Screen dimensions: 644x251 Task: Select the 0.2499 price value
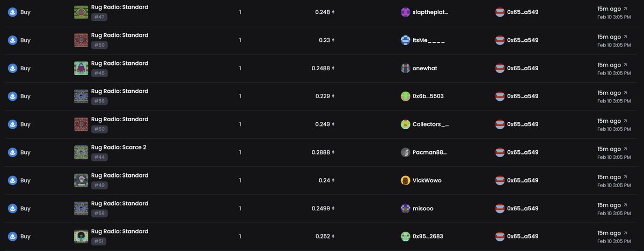pyautogui.click(x=321, y=208)
